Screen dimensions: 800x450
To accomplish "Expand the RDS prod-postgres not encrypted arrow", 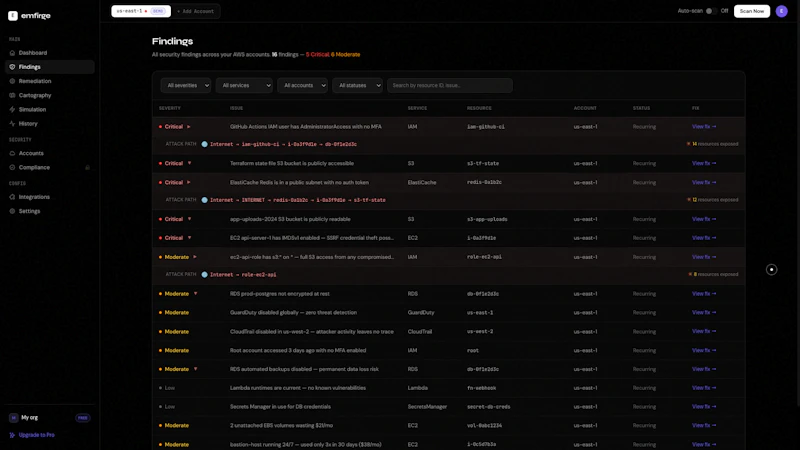I will pos(195,294).
